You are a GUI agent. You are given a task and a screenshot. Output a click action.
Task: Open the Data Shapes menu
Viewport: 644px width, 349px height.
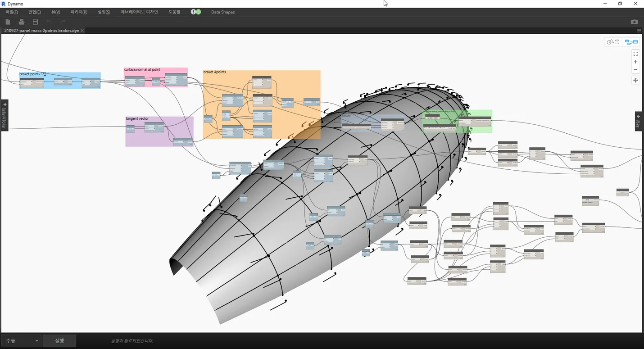[x=223, y=12]
